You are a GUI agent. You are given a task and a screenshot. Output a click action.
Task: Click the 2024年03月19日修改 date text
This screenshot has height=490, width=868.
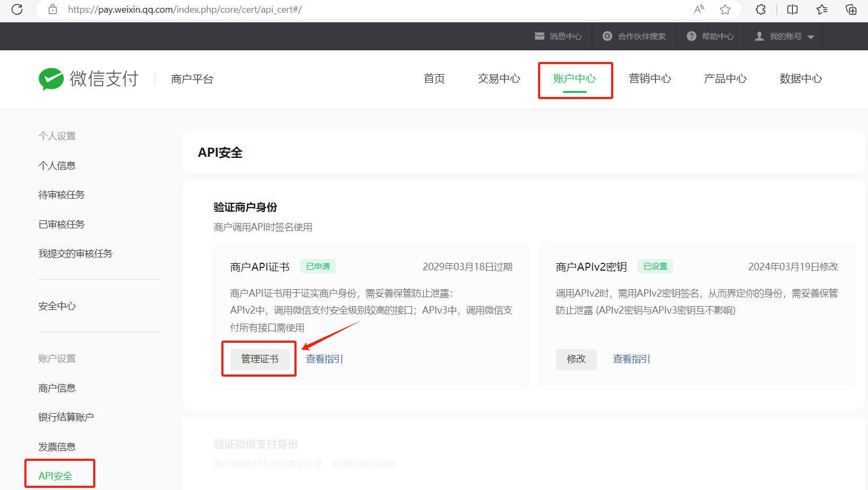coord(793,266)
